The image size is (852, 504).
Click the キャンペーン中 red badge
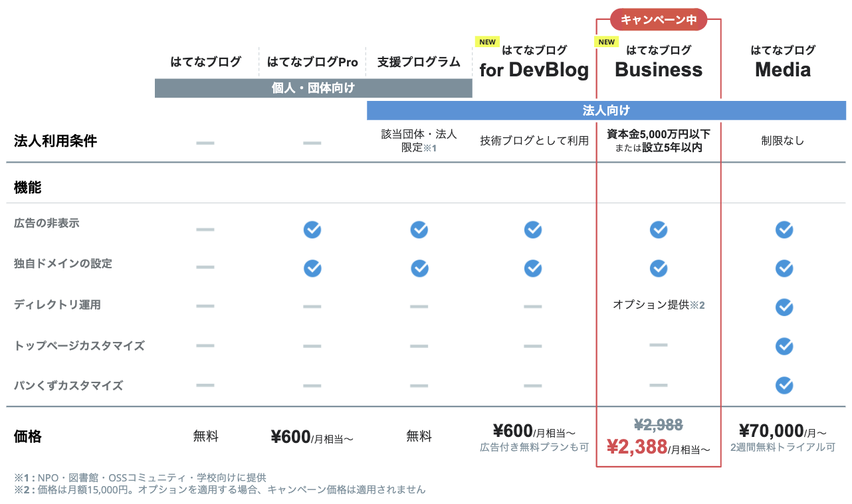659,20
